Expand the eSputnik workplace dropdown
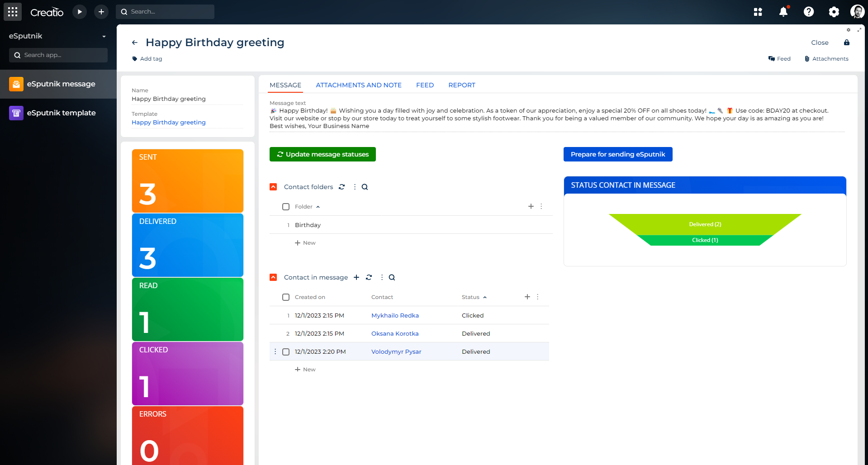 pyautogui.click(x=104, y=36)
